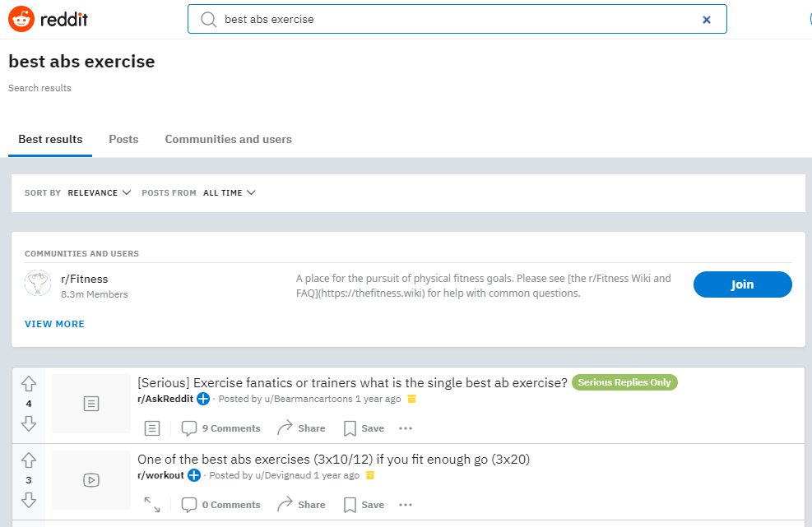The height and width of the screenshot is (527, 812).
Task: Open the three-dot menu on r/workout post
Action: 406,505
